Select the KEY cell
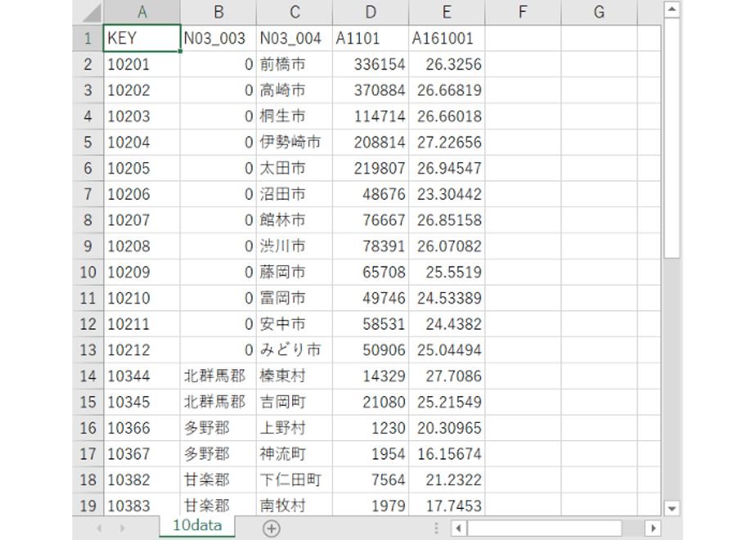 click(x=142, y=38)
